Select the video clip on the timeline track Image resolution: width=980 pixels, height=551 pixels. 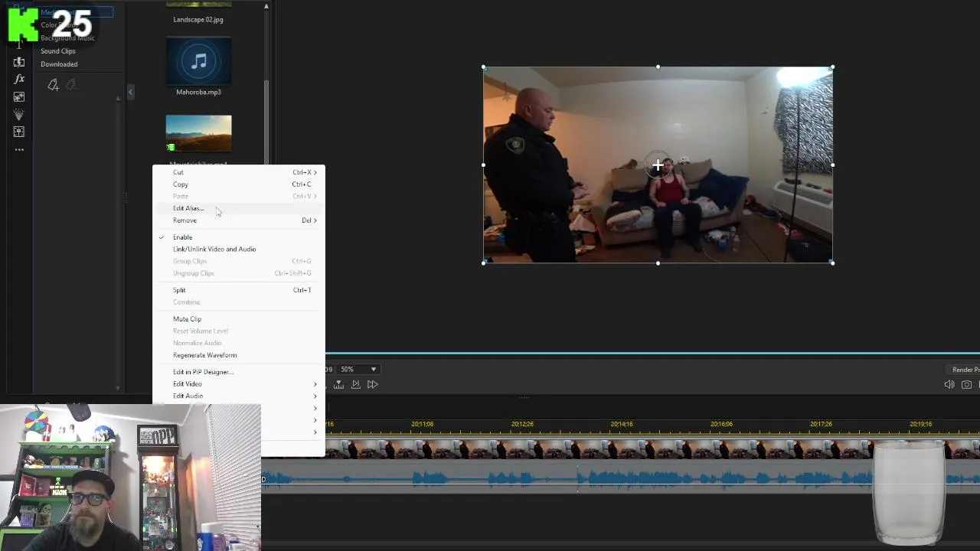597,448
